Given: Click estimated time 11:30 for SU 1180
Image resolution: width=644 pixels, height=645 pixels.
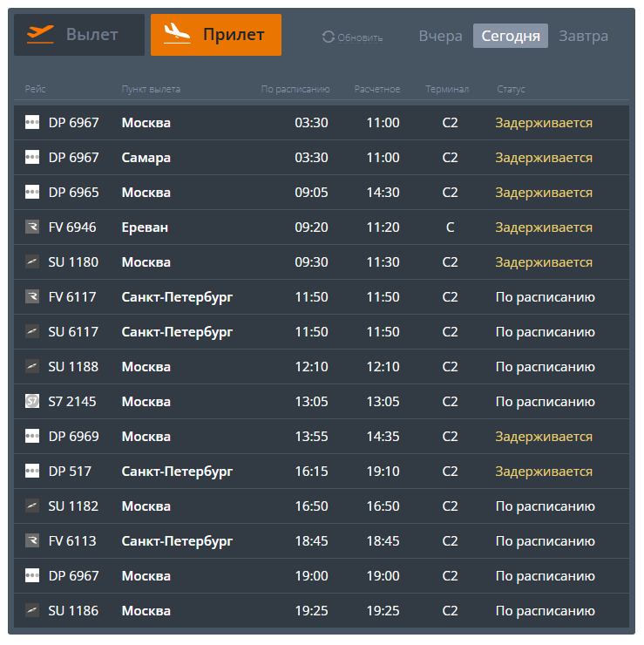Looking at the screenshot, I should [383, 262].
